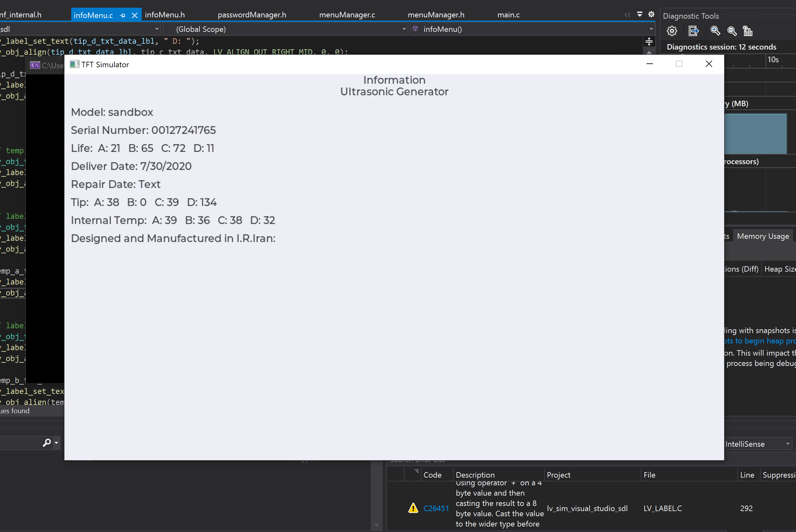Click the split editor window icon

point(649,42)
